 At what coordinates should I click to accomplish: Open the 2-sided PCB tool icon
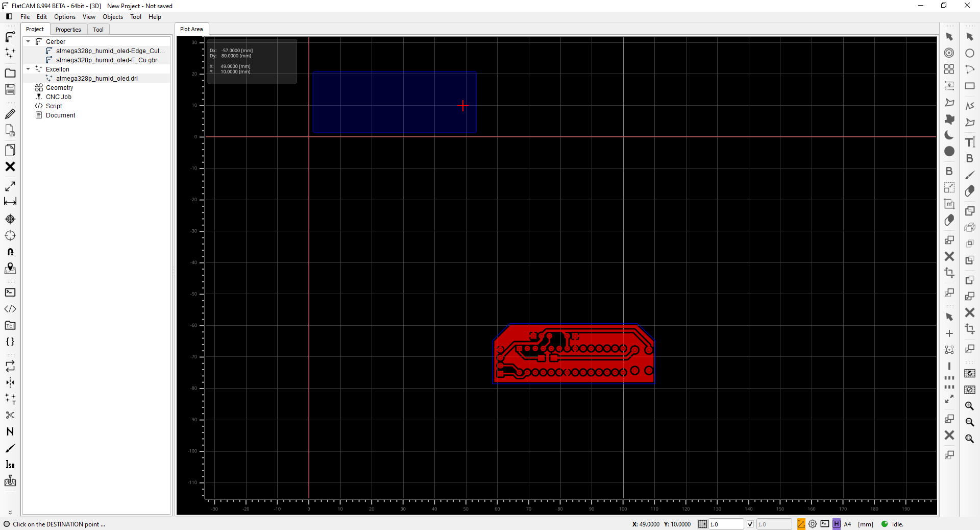[10, 366]
